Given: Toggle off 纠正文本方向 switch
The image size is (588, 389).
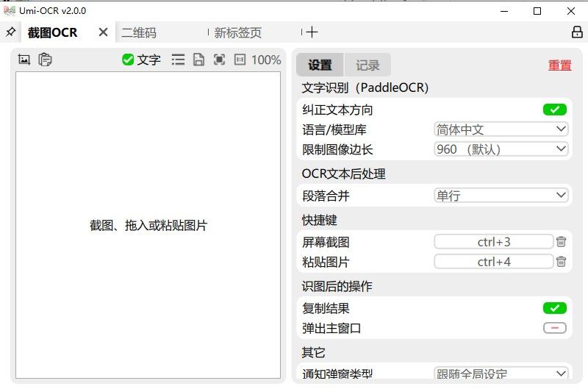Looking at the screenshot, I should (x=554, y=110).
